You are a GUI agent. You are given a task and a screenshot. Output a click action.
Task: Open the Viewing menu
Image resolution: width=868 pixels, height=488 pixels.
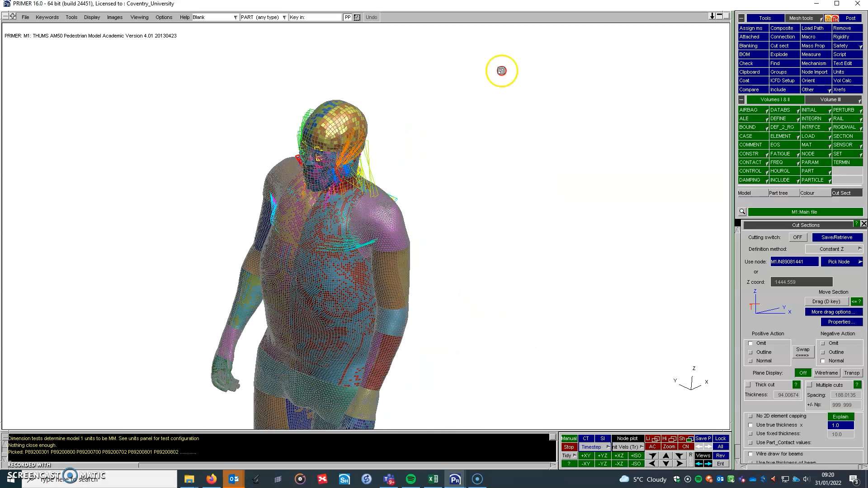139,17
